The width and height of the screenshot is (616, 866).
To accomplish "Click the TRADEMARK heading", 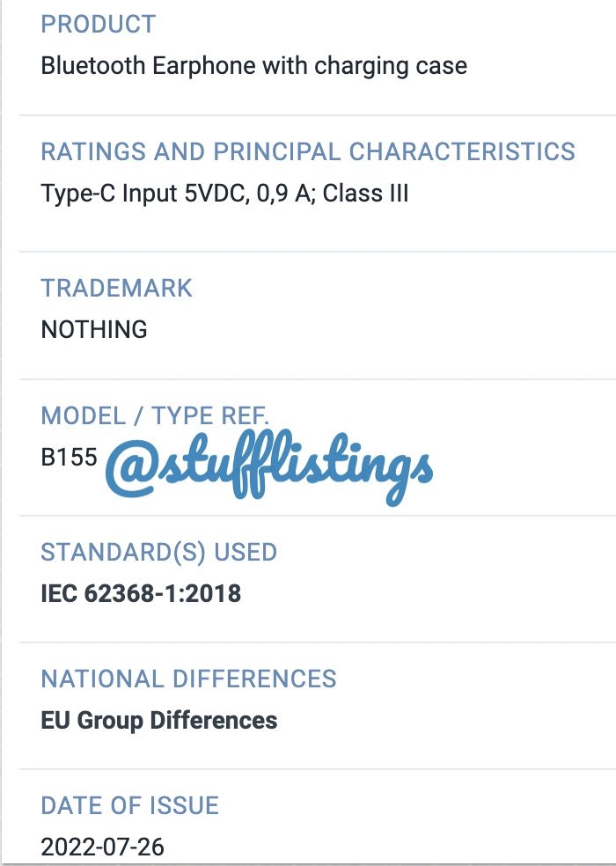I will 116,288.
